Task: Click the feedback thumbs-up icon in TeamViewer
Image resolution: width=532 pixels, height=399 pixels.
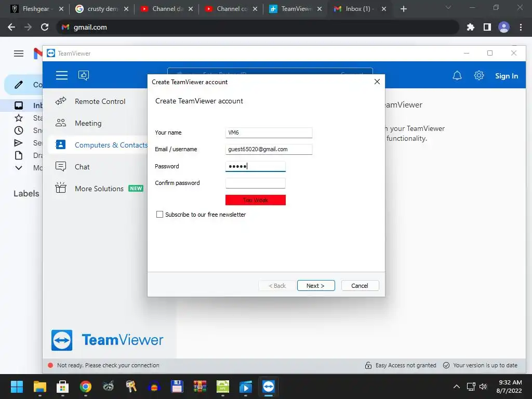Action: coord(84,75)
